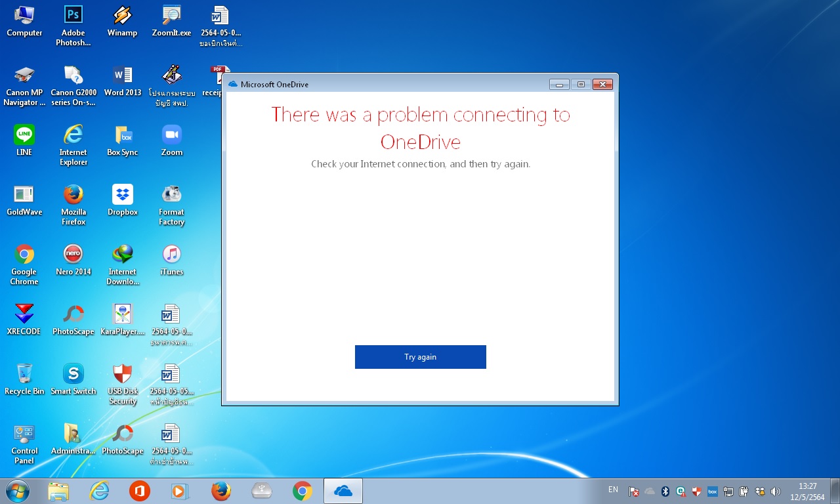This screenshot has height=504, width=840.
Task: Select the Administrator folder desktop icon
Action: coord(73,439)
